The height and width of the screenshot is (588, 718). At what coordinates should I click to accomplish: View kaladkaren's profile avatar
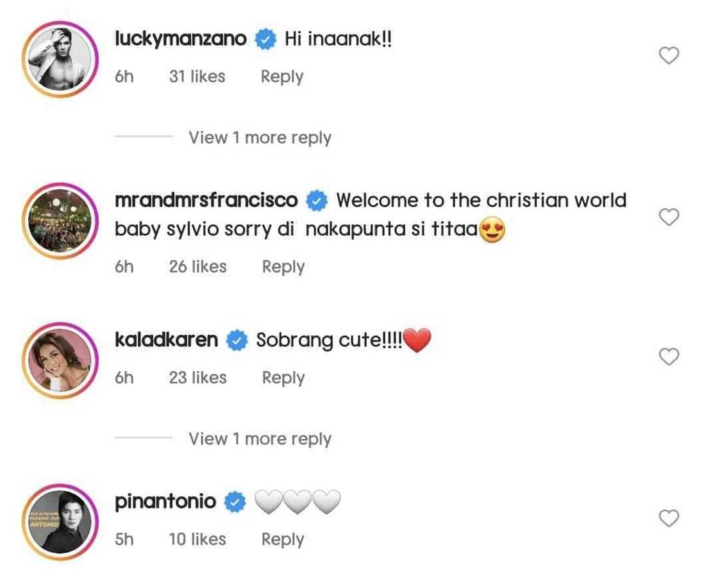60,360
